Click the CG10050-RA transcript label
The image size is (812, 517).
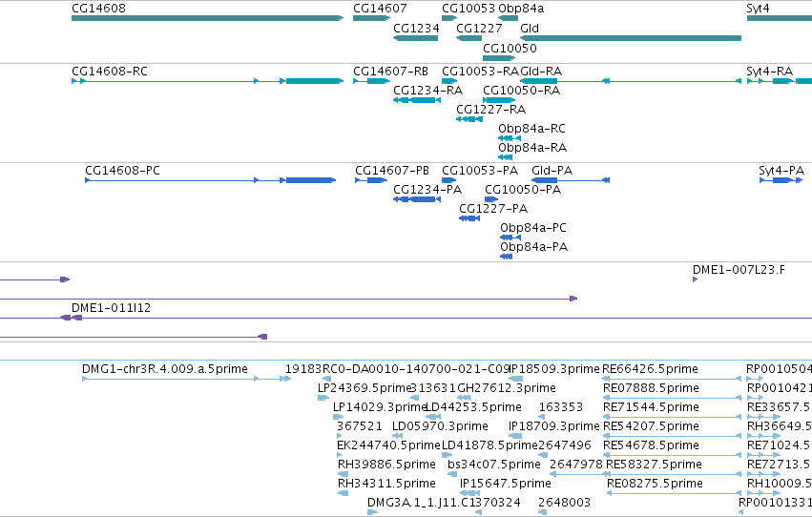(521, 90)
